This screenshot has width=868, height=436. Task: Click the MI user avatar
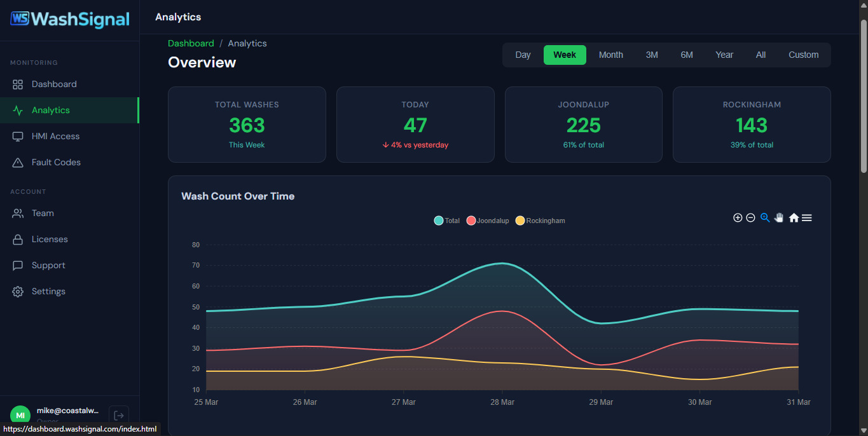click(20, 415)
